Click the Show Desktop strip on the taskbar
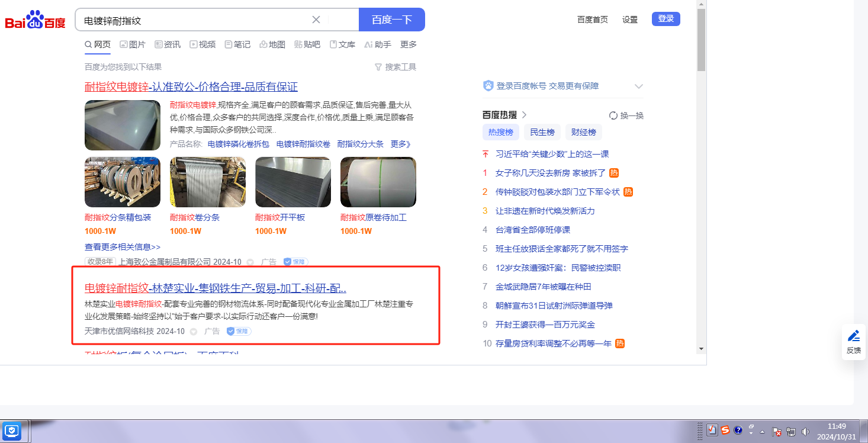 [x=864, y=431]
